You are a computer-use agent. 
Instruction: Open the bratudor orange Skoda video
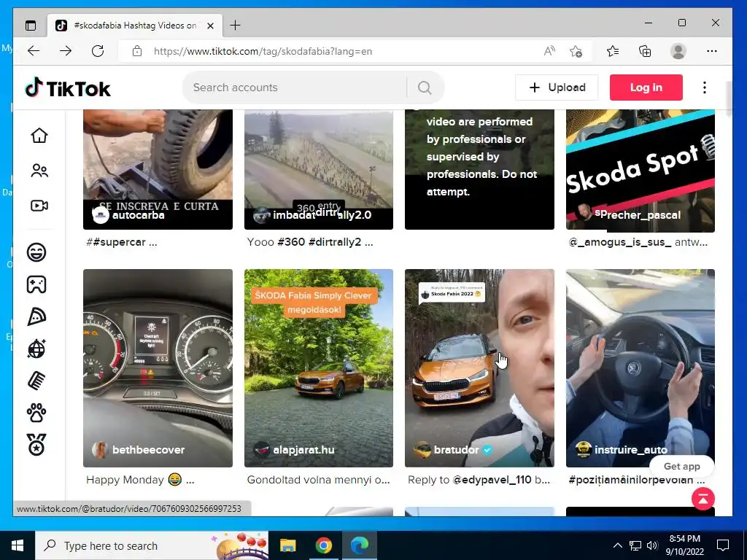tap(479, 368)
